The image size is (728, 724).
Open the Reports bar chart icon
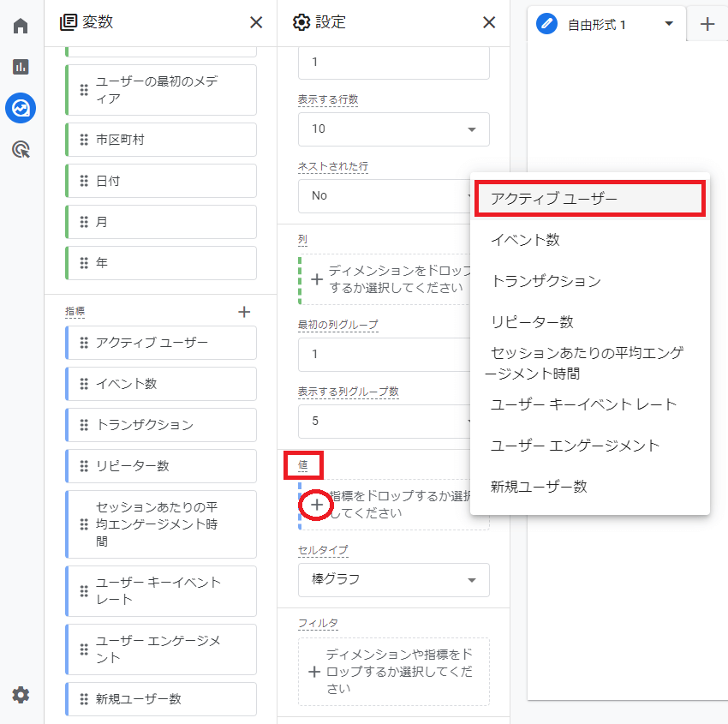coord(21,67)
